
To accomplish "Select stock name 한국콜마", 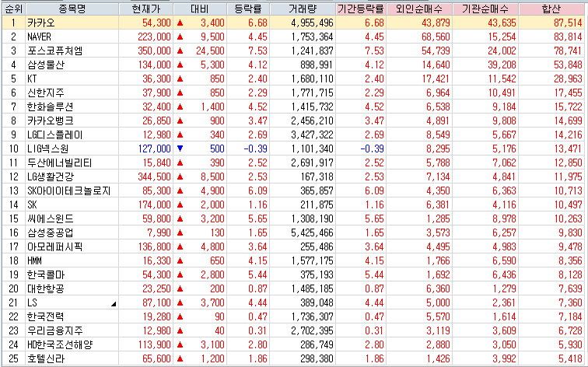I will [x=46, y=274].
